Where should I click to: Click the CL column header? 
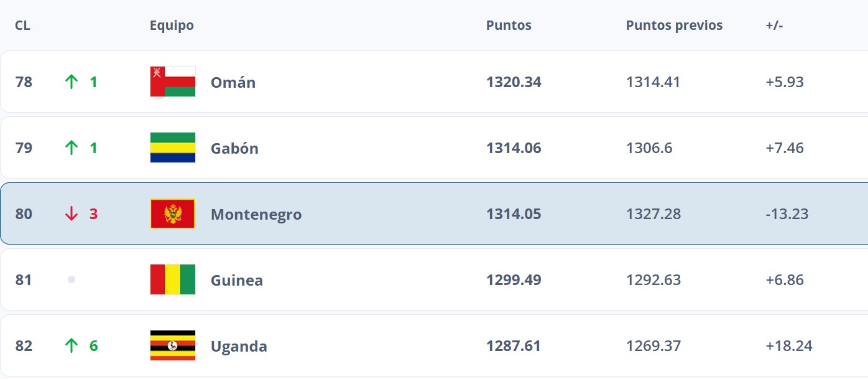coord(22,26)
